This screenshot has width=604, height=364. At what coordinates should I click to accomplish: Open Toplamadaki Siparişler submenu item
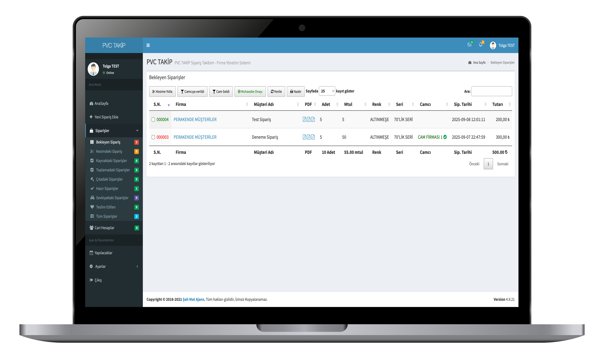coord(114,170)
